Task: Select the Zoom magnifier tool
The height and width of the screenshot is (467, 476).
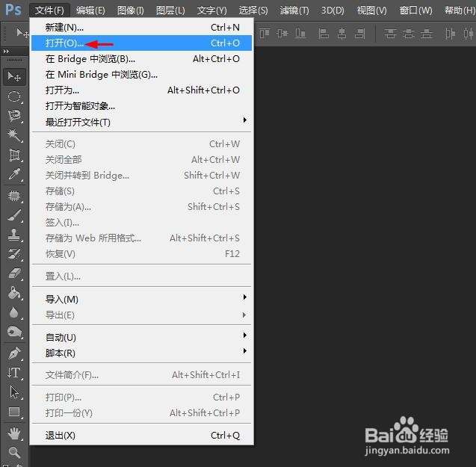Action: tap(14, 452)
